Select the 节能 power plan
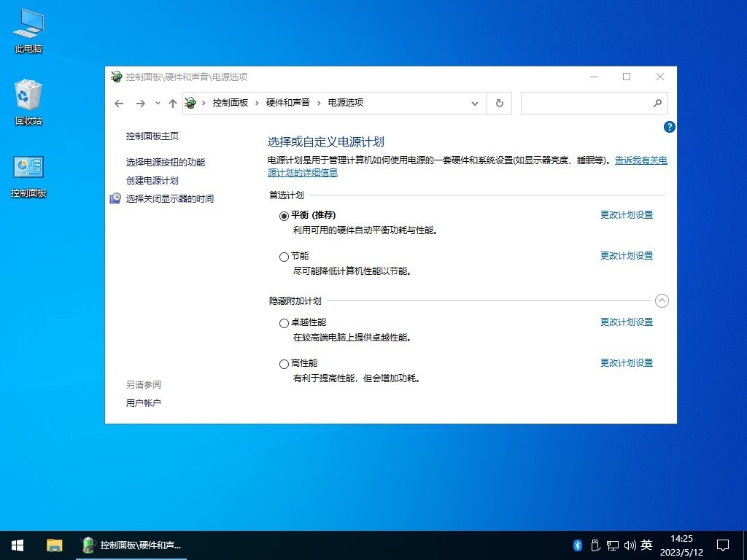This screenshot has height=560, width=747. coord(284,256)
